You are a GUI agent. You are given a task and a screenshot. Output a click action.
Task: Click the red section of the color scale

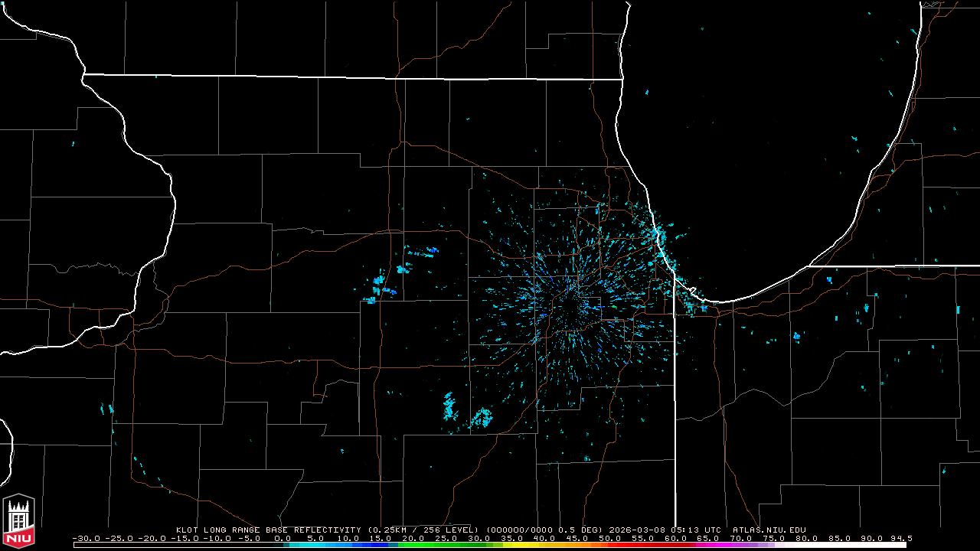pos(643,545)
